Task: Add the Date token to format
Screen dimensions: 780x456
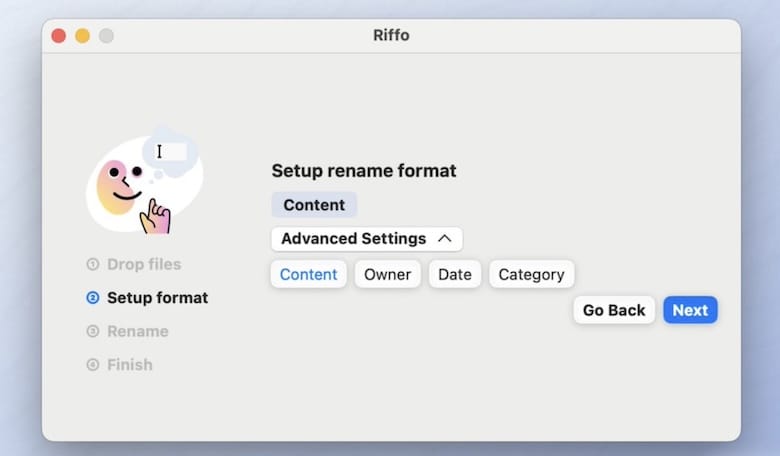Action: 455,274
